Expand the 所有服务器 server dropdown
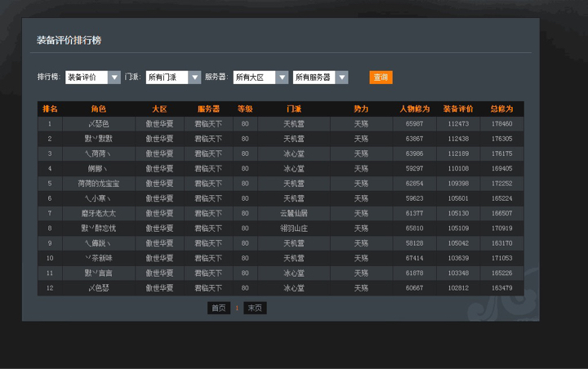 pyautogui.click(x=320, y=78)
